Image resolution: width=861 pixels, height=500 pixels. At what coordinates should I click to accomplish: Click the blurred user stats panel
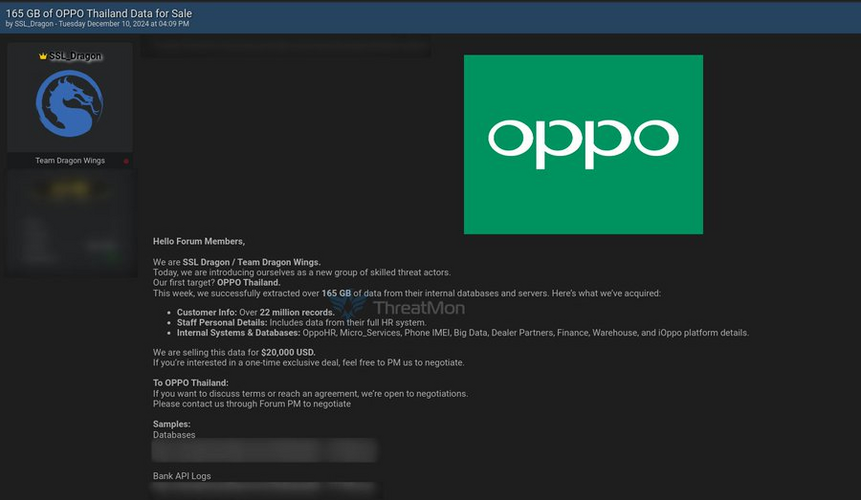[x=69, y=222]
